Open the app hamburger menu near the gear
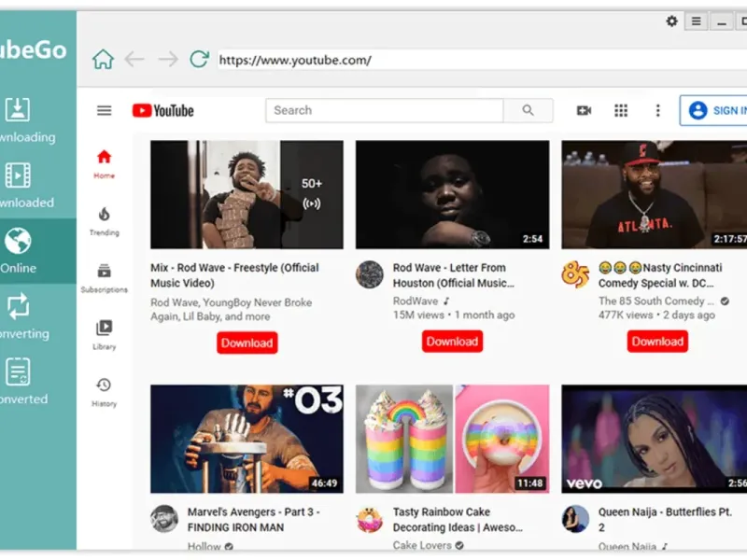 696,21
